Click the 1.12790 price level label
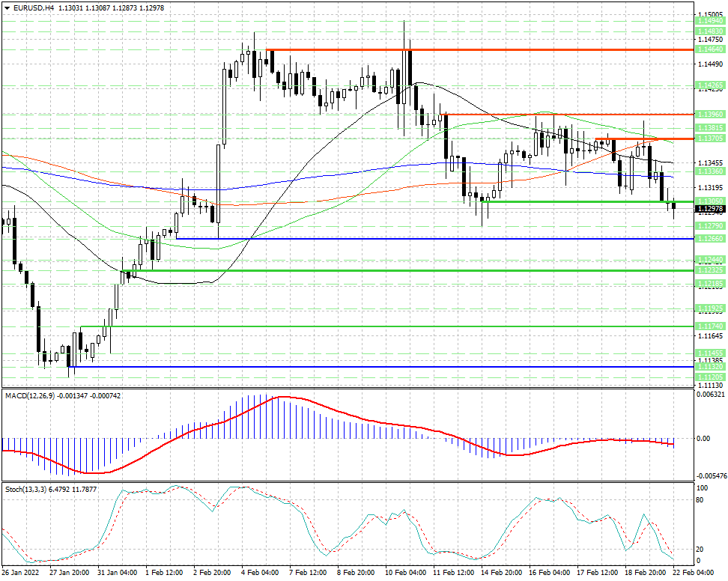Screen dimensions: 728x581 coord(710,226)
